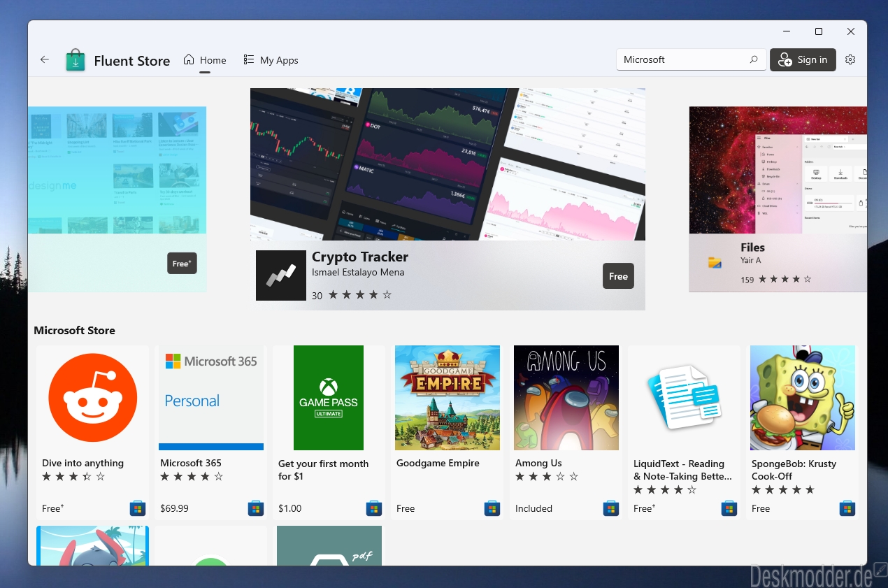Click the Included label on Among Us
Viewport: 888px width, 588px height.
[533, 508]
